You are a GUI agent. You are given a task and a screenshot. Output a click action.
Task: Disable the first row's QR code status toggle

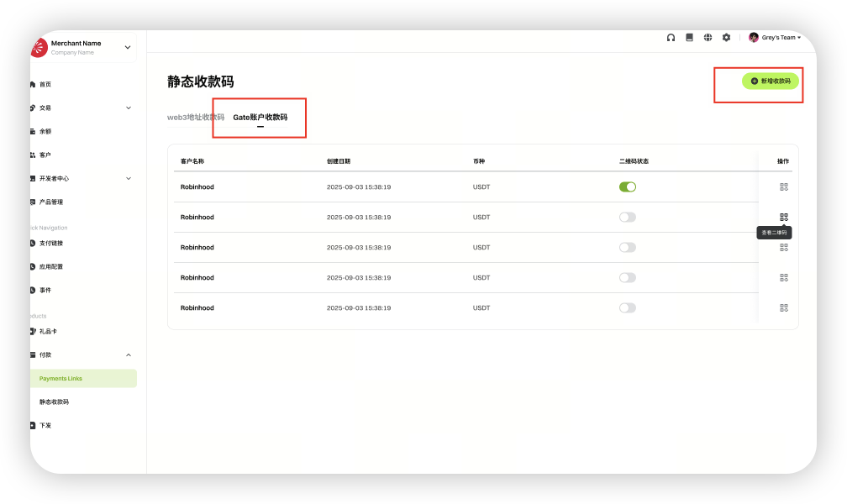click(x=627, y=186)
